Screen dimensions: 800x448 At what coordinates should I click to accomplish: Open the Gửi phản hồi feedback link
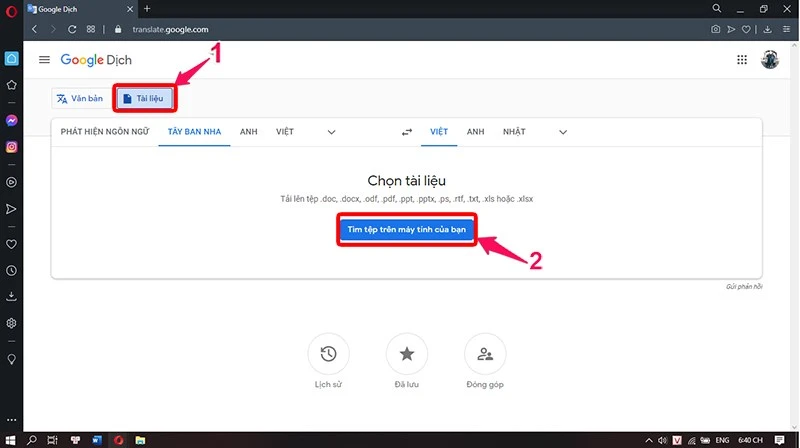(744, 287)
